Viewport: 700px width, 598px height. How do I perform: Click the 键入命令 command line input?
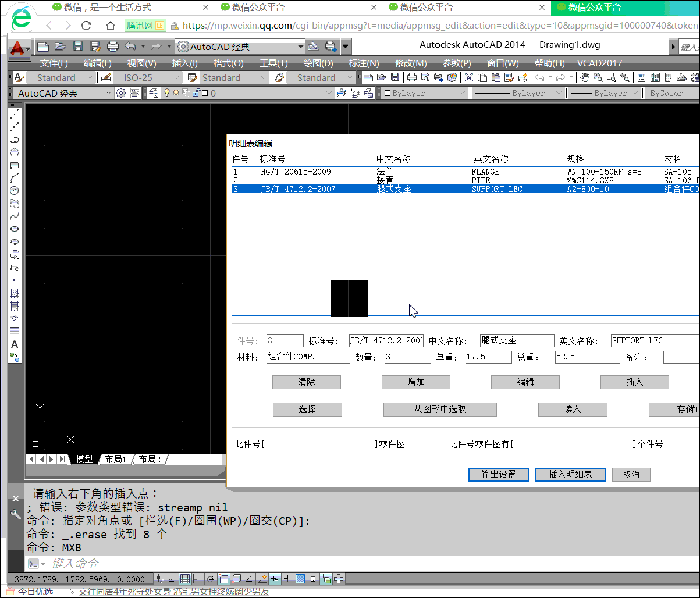[x=361, y=564]
